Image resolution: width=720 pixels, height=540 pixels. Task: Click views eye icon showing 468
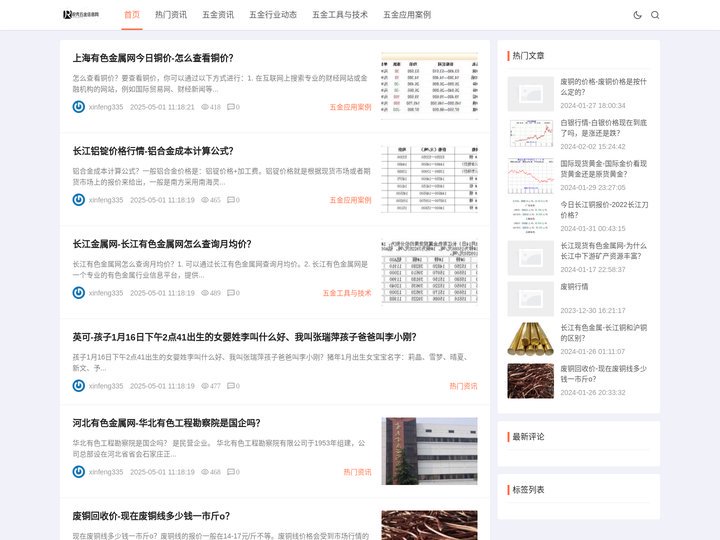coord(205,472)
